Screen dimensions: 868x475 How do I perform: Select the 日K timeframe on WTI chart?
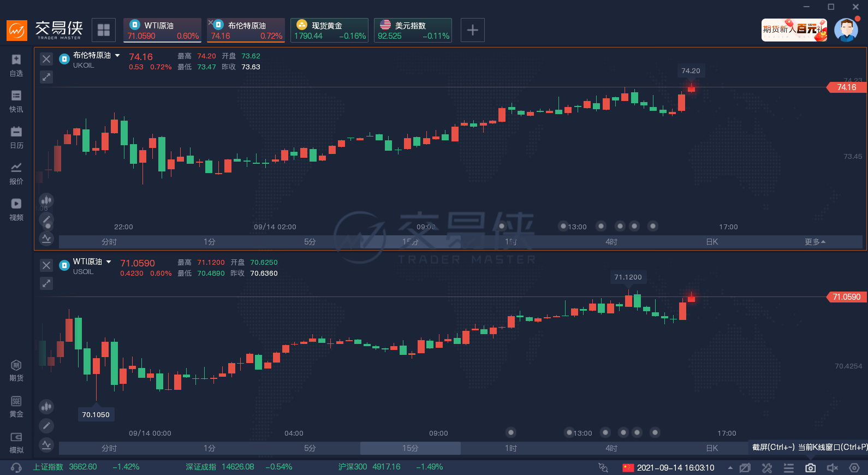712,448
